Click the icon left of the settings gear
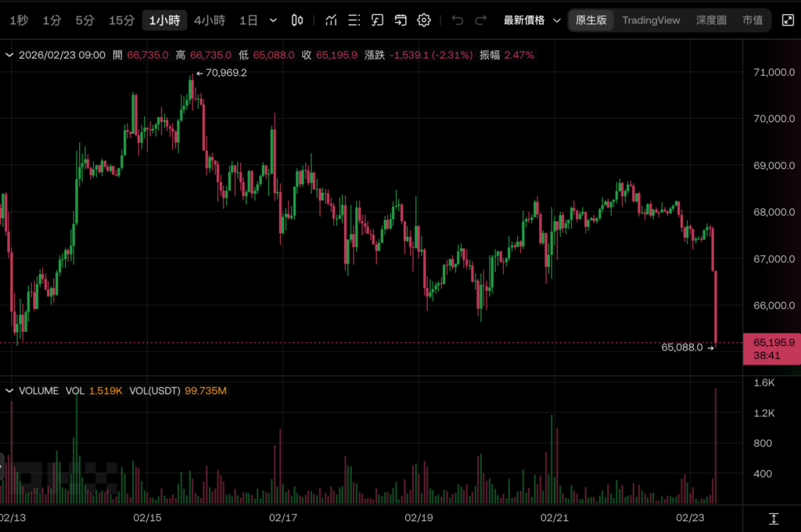 point(400,20)
